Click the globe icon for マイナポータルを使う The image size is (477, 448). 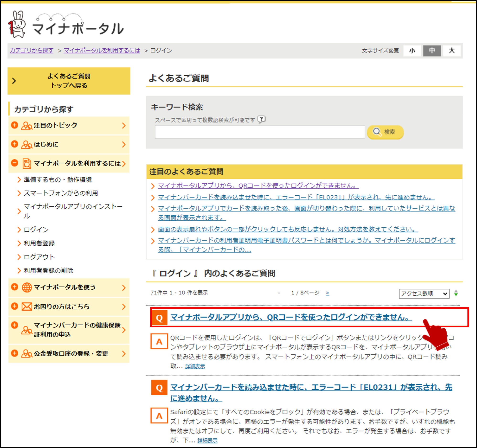[27, 287]
